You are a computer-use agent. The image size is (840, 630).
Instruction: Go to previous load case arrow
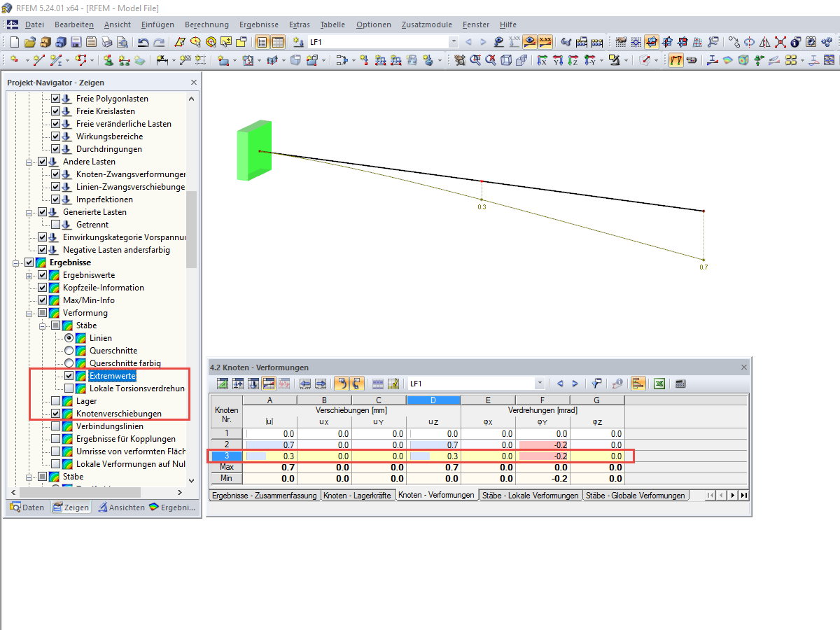click(x=468, y=42)
